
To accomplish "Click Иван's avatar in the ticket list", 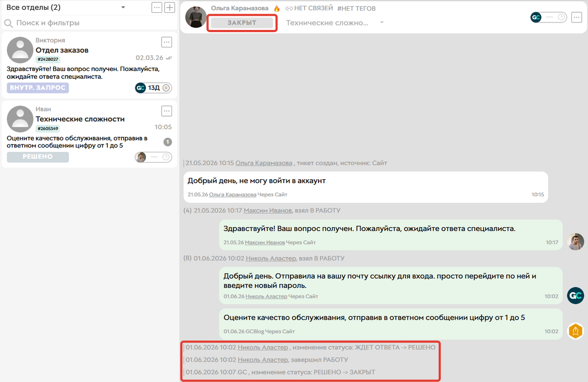I will pos(20,119).
